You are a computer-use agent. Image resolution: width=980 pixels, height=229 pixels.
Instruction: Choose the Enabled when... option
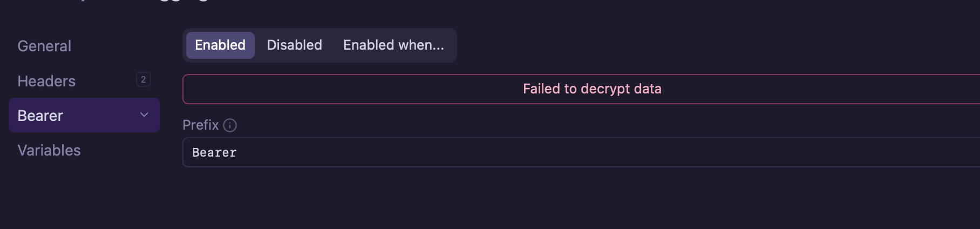click(393, 45)
